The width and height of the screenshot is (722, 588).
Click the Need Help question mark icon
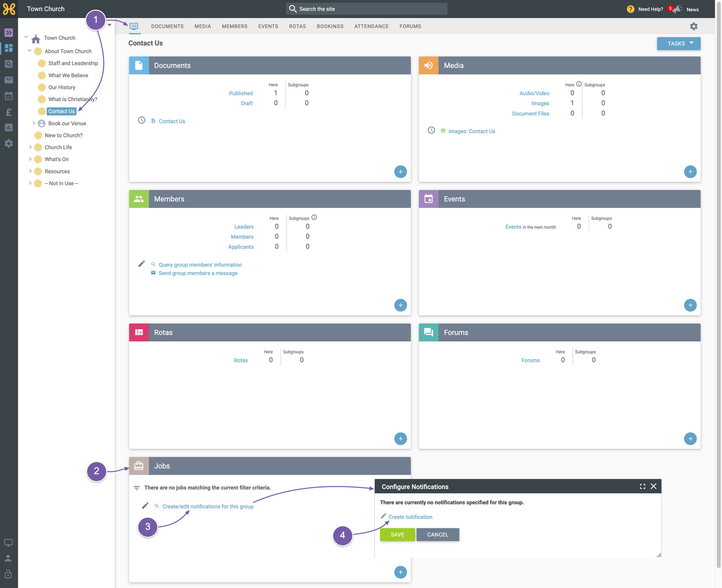point(630,9)
